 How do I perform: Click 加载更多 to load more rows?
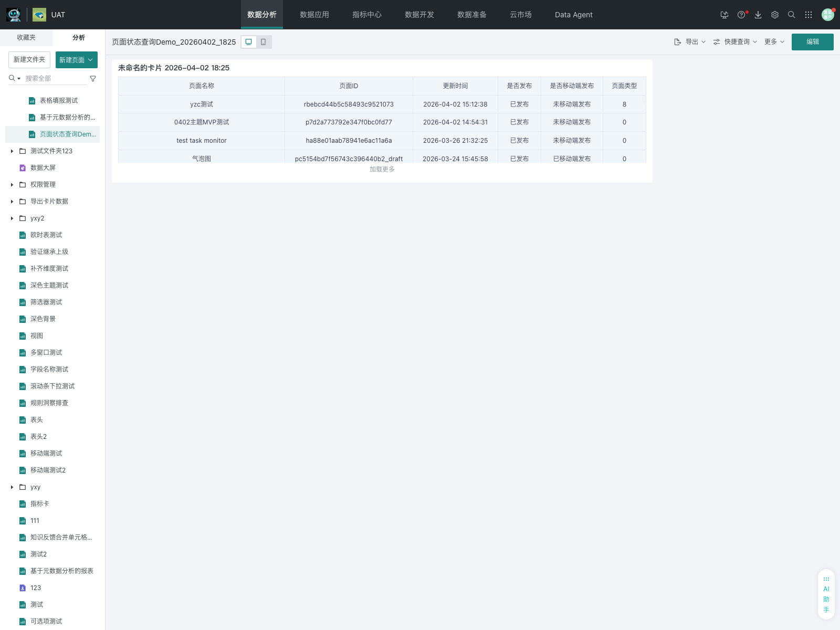382,169
